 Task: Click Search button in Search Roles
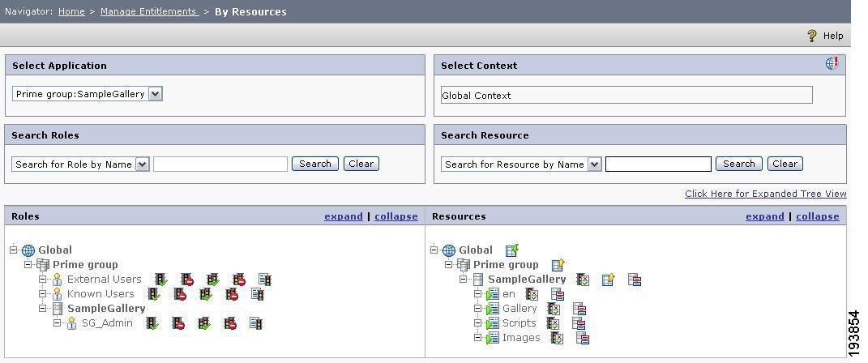(315, 164)
